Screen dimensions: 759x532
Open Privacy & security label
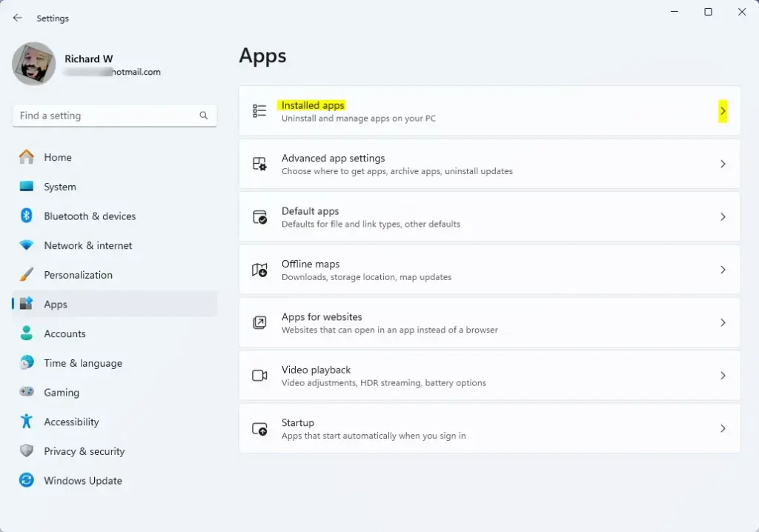[84, 451]
